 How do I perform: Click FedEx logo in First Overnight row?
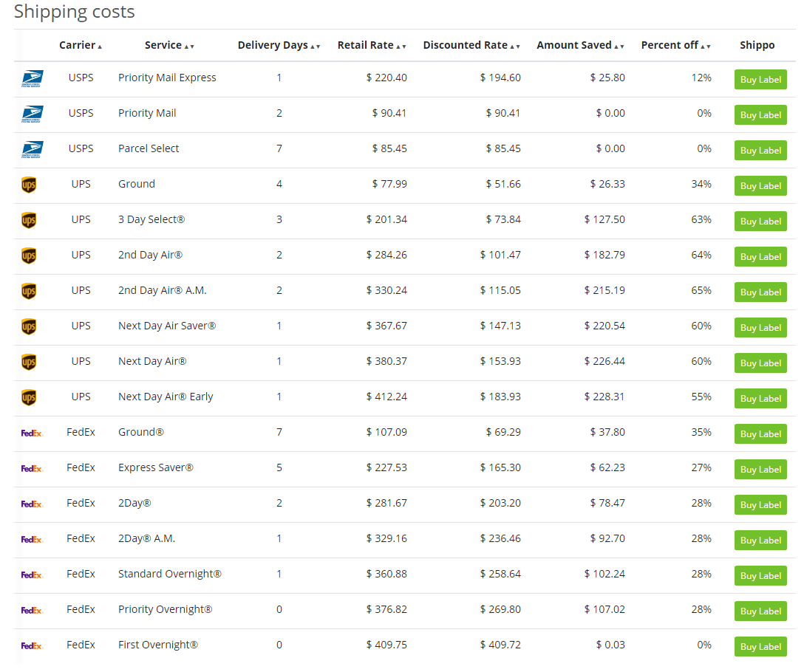(x=32, y=645)
